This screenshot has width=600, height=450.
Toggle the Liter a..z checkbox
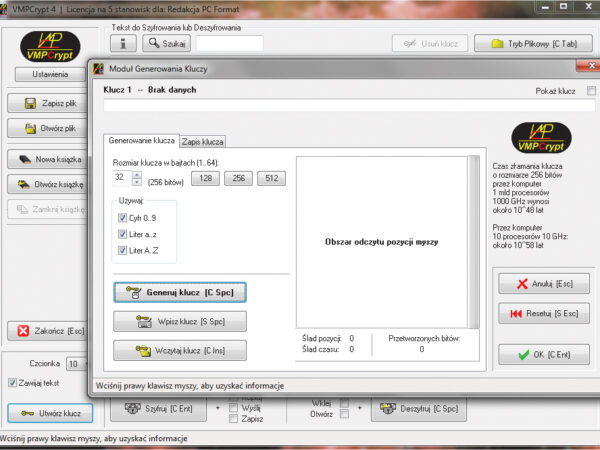123,234
